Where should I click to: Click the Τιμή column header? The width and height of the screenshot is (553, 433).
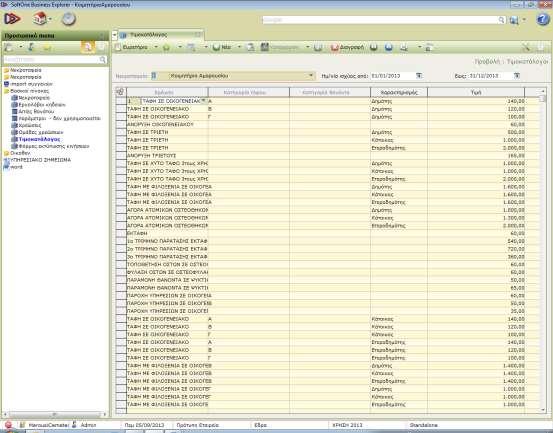coord(476,92)
